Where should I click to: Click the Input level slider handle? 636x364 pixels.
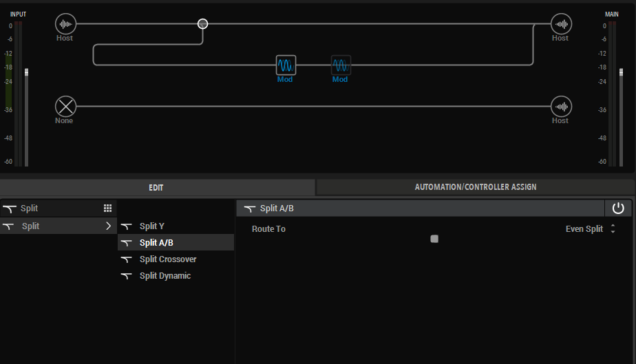click(27, 72)
